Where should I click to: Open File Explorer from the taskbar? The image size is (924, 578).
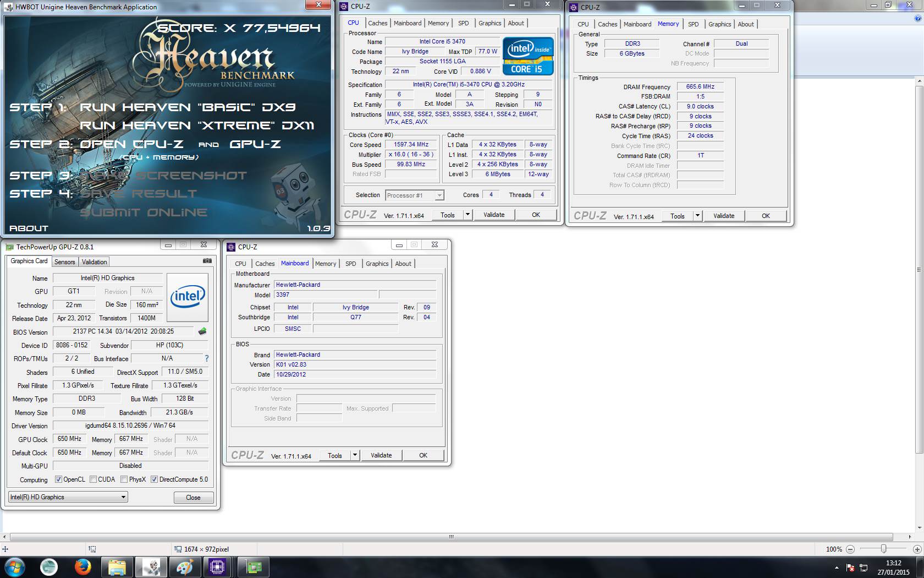[x=117, y=567]
